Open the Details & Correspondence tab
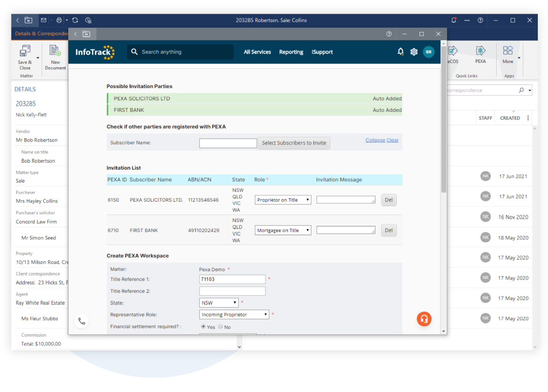548x392 pixels. pyautogui.click(x=41, y=33)
